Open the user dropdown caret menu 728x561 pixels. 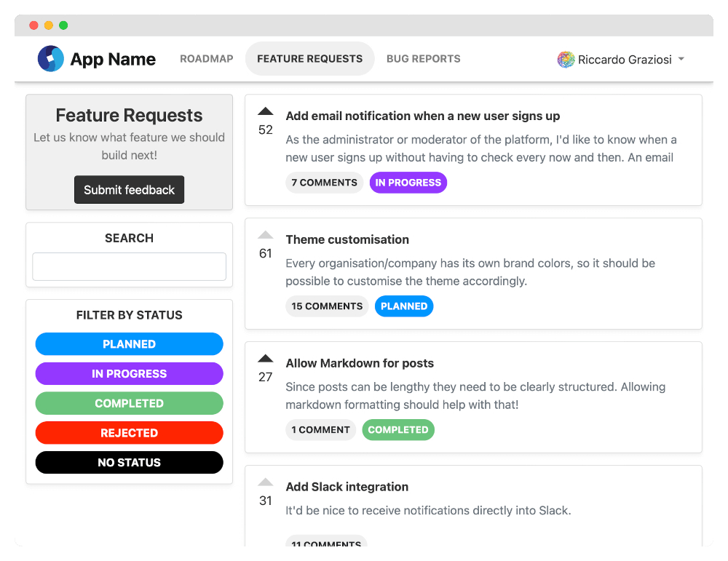[681, 60]
